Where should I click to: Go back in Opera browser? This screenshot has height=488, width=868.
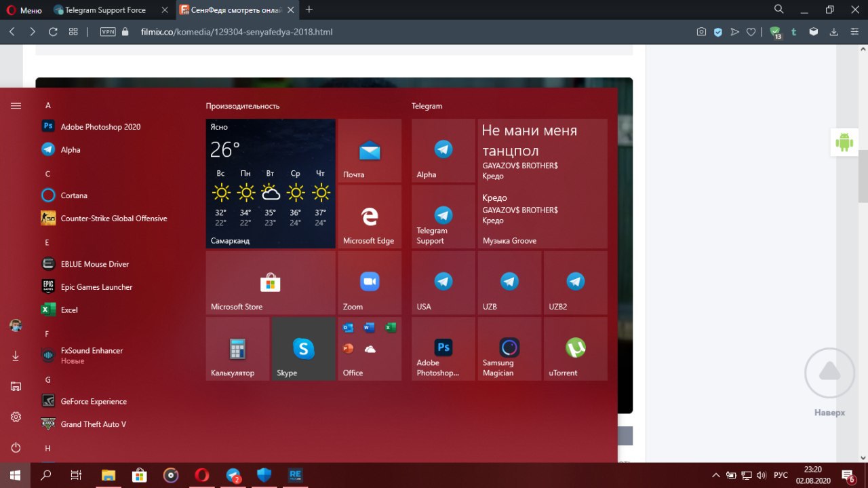point(12,32)
